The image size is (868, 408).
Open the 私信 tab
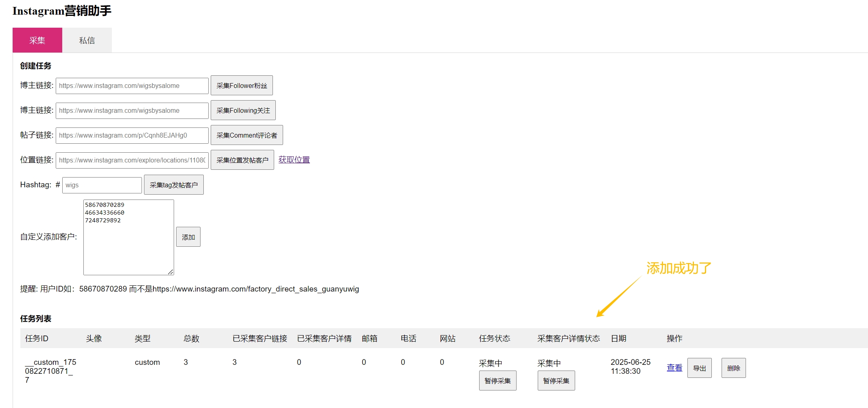[87, 40]
